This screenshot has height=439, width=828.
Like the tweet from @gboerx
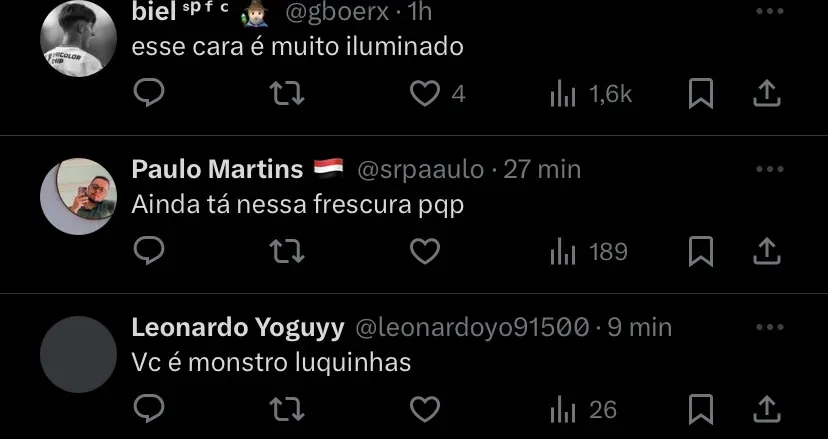point(425,94)
